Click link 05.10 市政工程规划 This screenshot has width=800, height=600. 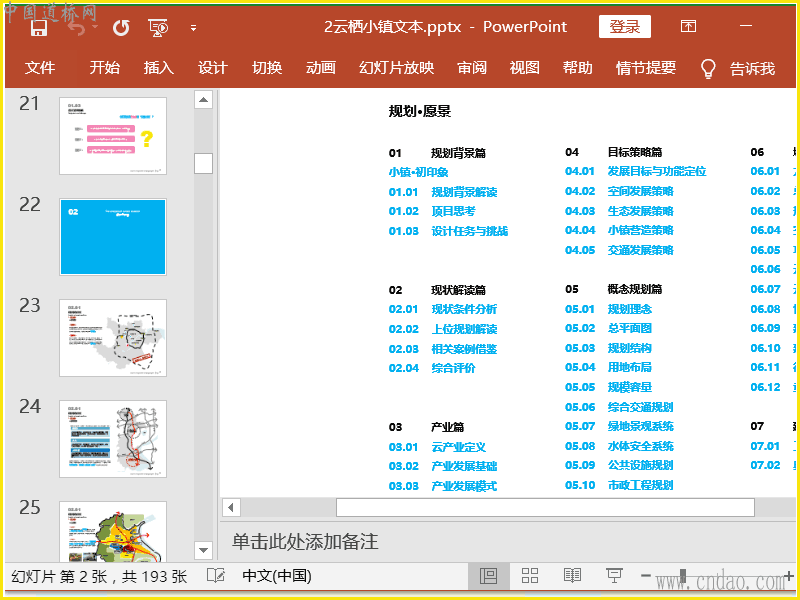[619, 485]
